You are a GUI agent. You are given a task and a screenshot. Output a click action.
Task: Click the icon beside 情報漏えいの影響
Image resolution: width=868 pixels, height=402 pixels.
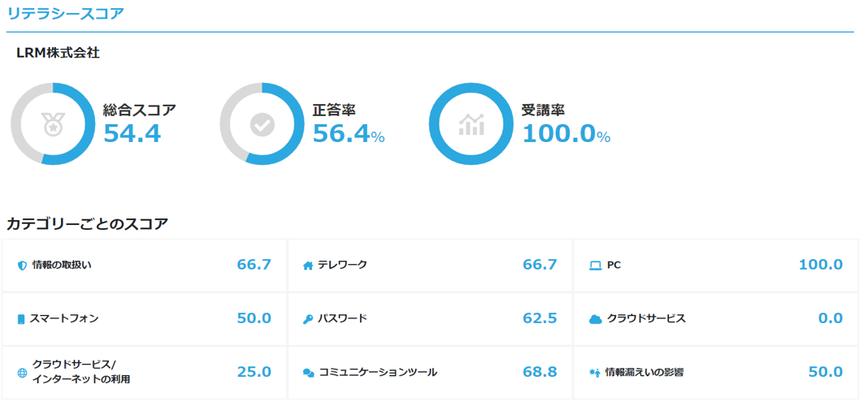[x=594, y=373]
